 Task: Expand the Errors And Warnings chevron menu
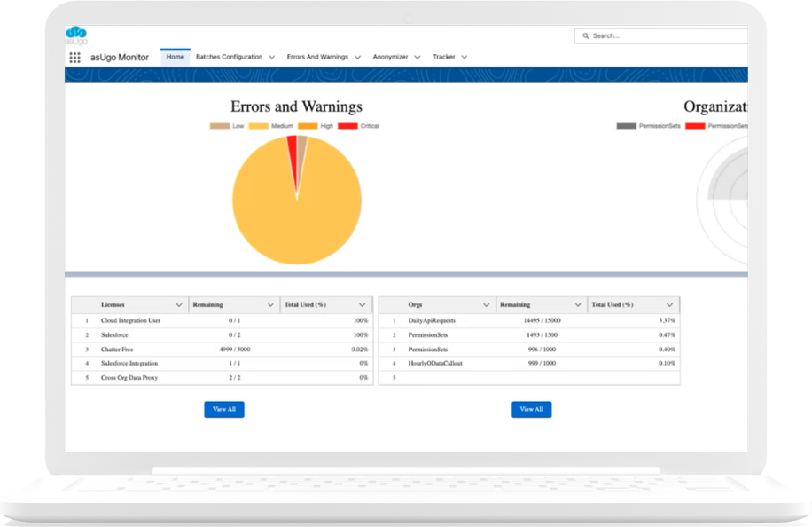pyautogui.click(x=357, y=58)
